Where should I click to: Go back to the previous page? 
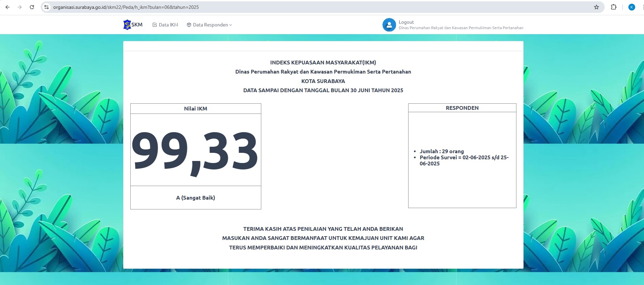7,7
